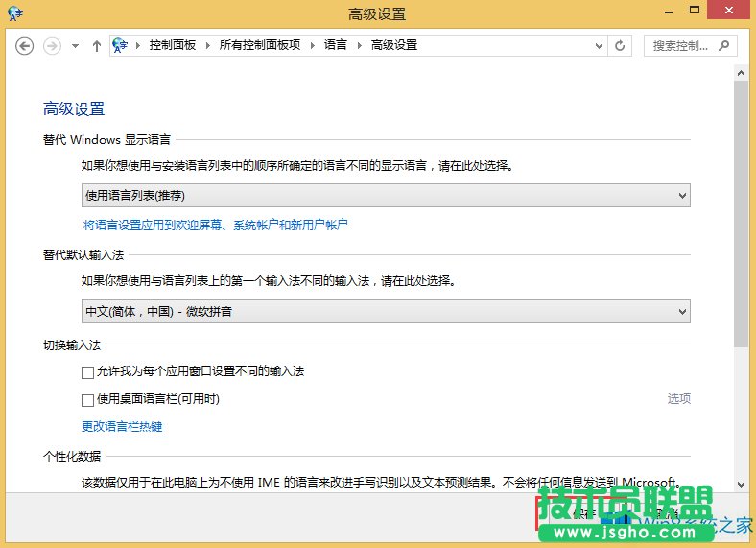
Task: Open the 中文(简体，中国) - 微软拼音 input method dropdown
Action: coord(386,311)
